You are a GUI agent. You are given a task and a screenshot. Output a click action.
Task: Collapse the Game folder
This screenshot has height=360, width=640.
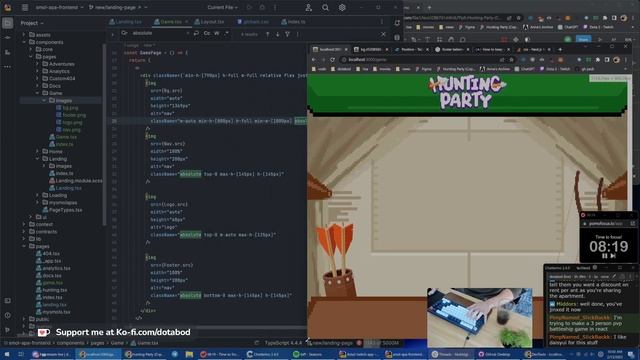(37, 93)
